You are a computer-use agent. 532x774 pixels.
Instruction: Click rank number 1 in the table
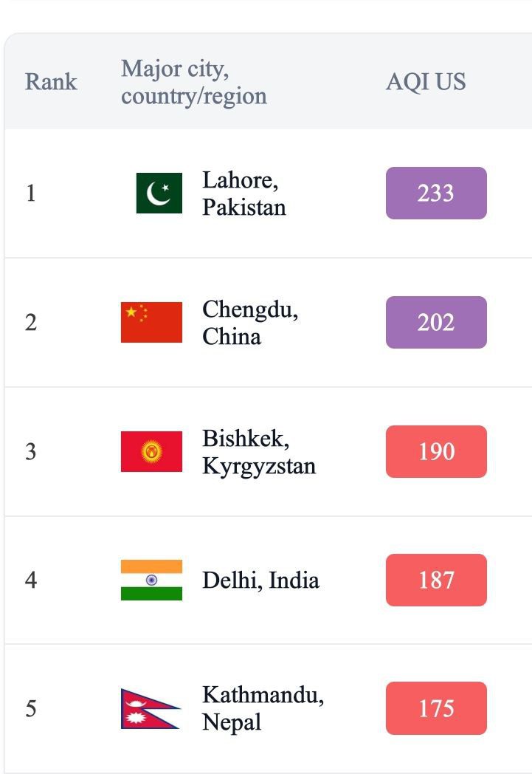click(x=31, y=193)
